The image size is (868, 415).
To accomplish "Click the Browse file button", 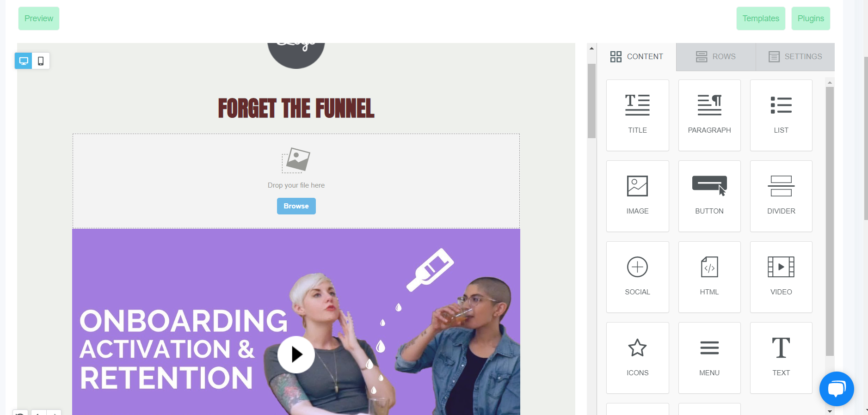I will [296, 206].
